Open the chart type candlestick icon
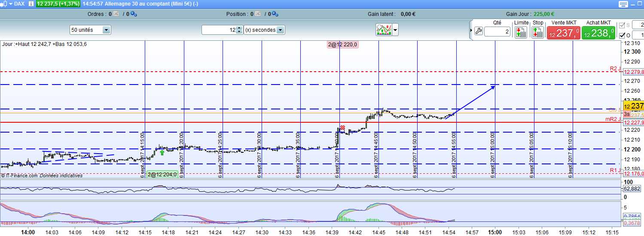644x236 pixels. point(4,4)
